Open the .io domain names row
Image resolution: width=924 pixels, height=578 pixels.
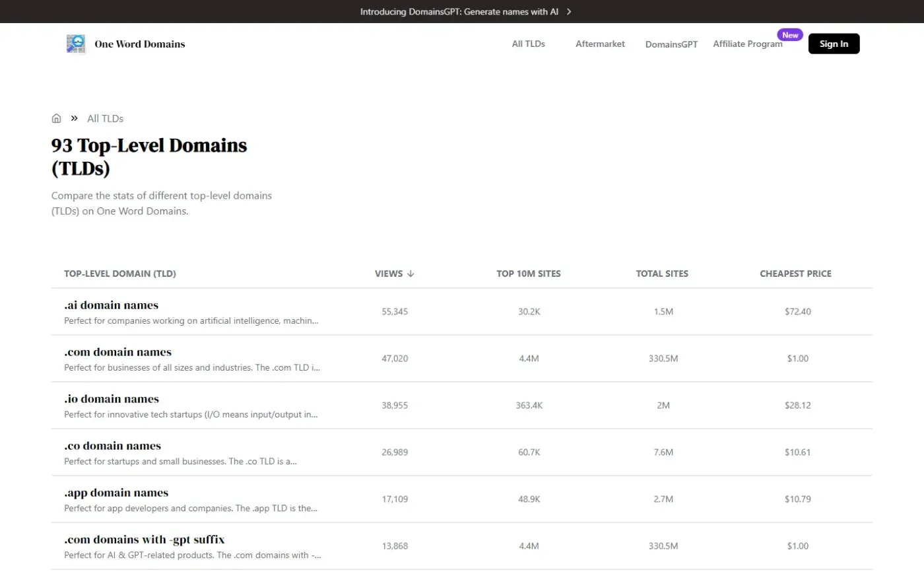(x=462, y=406)
